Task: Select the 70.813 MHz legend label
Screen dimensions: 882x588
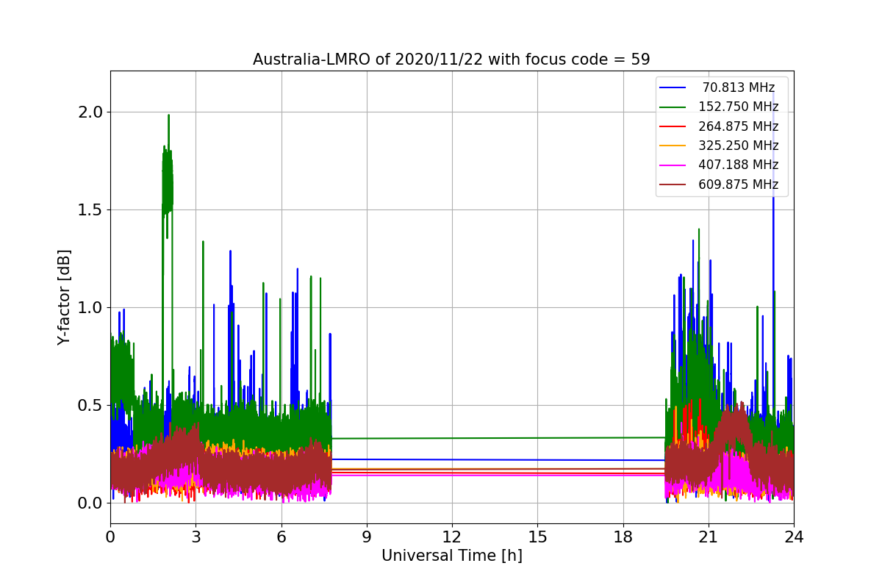Action: click(x=738, y=87)
